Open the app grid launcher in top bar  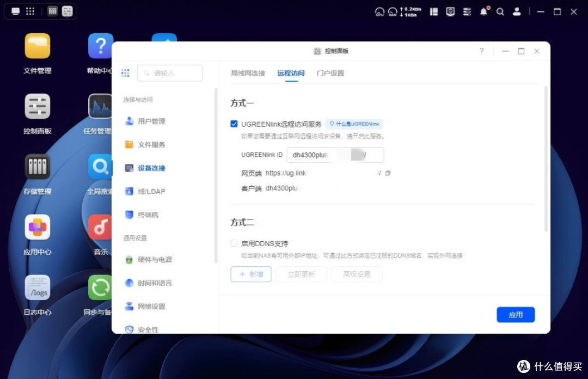[30, 11]
